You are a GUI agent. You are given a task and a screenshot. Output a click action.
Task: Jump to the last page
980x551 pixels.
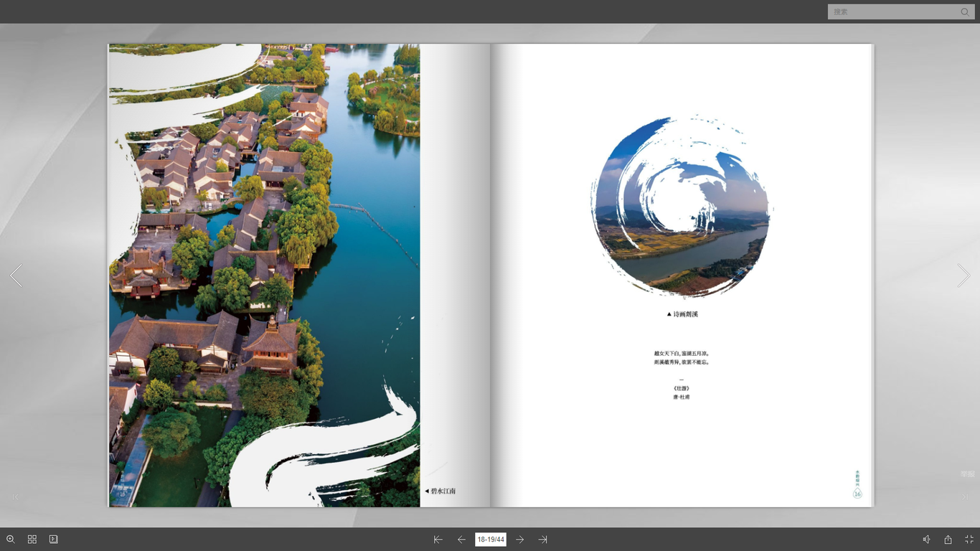pyautogui.click(x=543, y=540)
